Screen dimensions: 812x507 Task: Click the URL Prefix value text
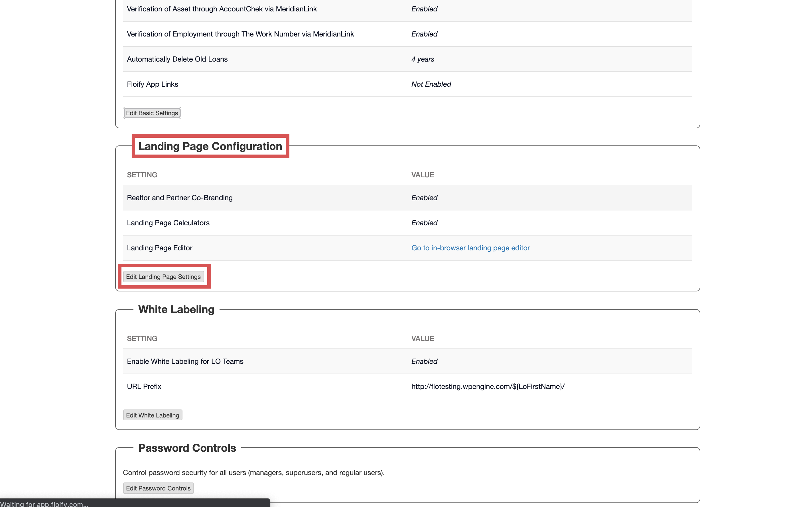pos(488,386)
